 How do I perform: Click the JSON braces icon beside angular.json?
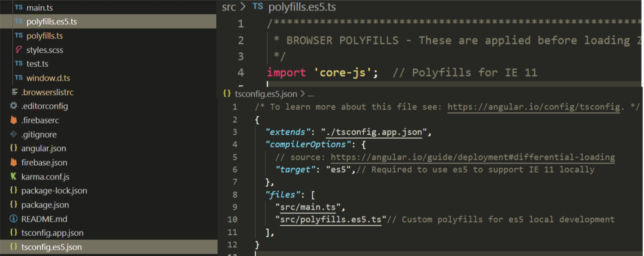(x=14, y=148)
